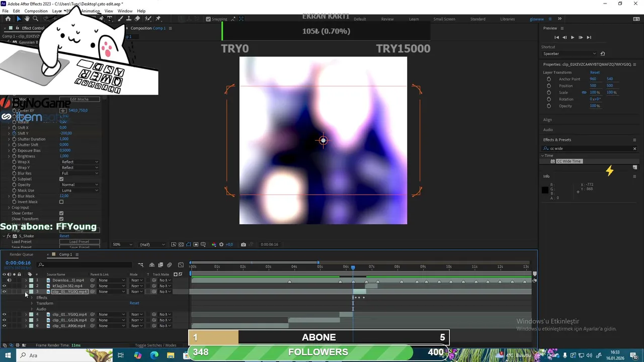This screenshot has width=644, height=362.
Task: Open resolution (Half) dropdown
Action: pos(152,244)
